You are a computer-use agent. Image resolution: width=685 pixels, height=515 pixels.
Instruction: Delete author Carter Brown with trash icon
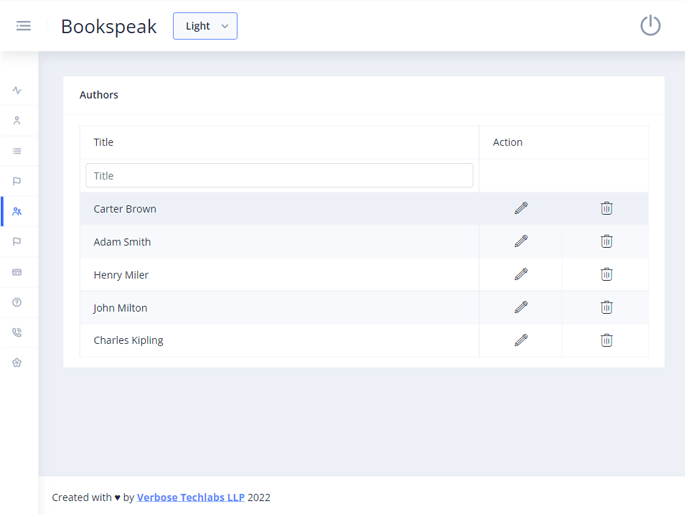coord(606,208)
